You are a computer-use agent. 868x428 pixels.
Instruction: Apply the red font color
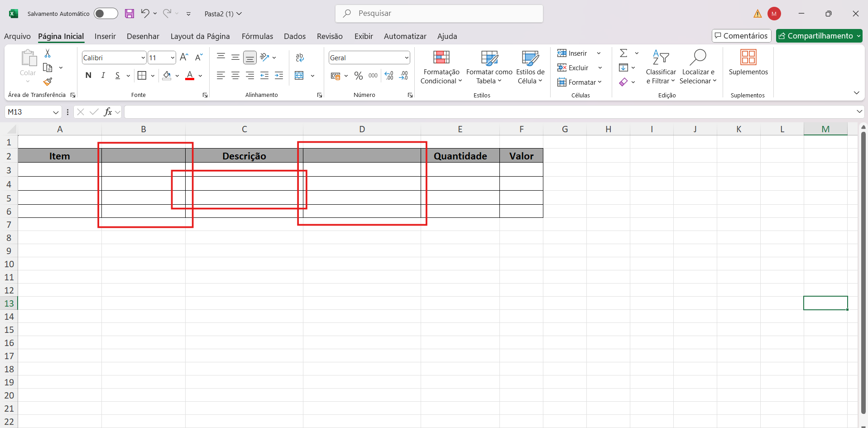[190, 76]
